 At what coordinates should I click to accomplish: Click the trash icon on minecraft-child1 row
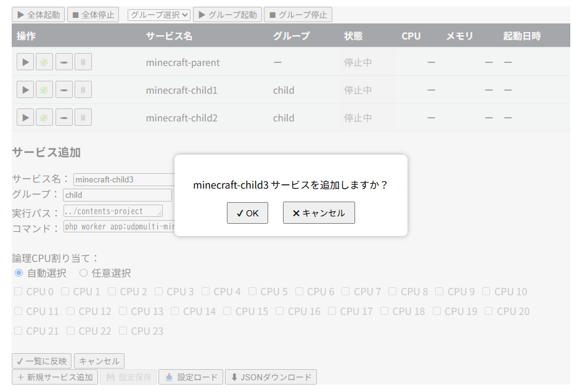click(83, 89)
